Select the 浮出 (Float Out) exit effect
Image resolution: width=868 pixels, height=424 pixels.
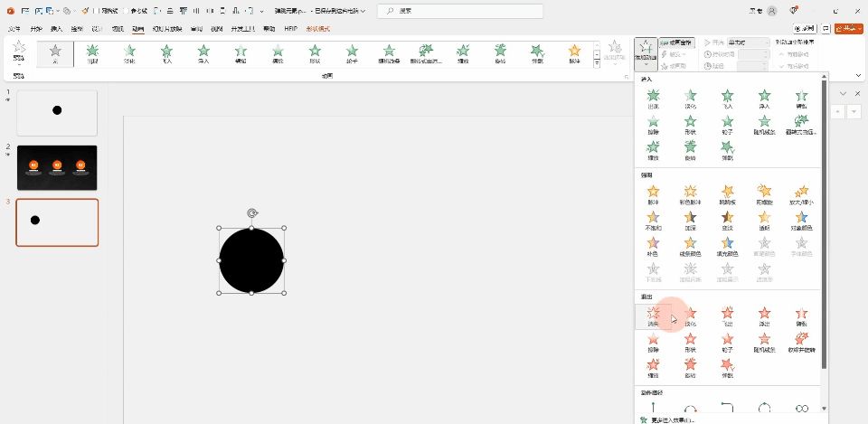(x=765, y=317)
